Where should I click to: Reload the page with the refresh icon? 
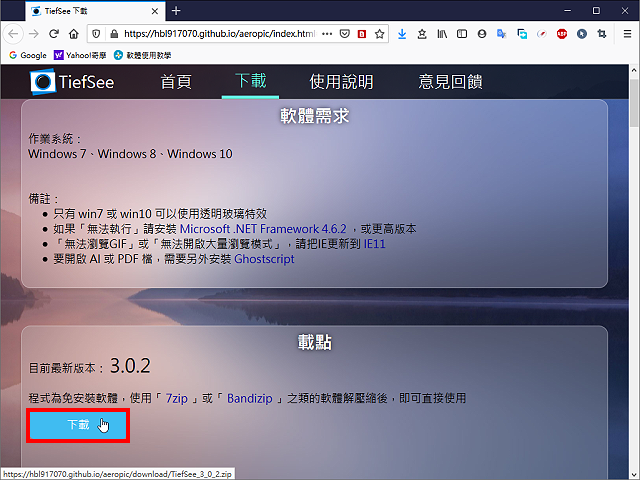coord(54,34)
